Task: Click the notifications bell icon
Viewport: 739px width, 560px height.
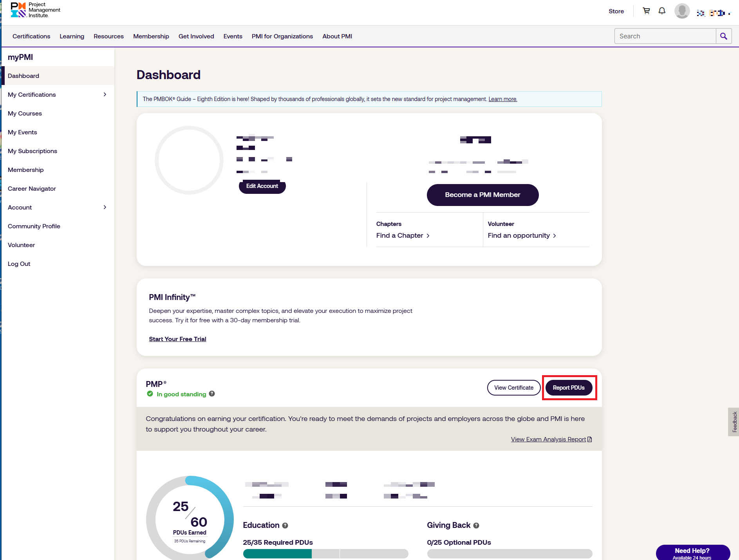Action: (662, 11)
